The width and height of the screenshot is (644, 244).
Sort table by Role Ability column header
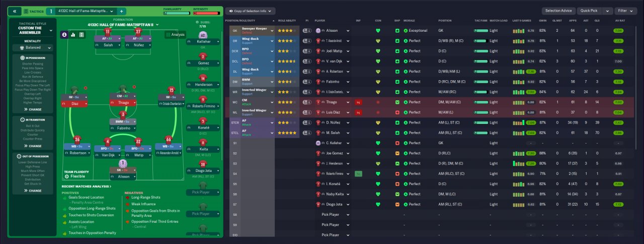click(287, 20)
